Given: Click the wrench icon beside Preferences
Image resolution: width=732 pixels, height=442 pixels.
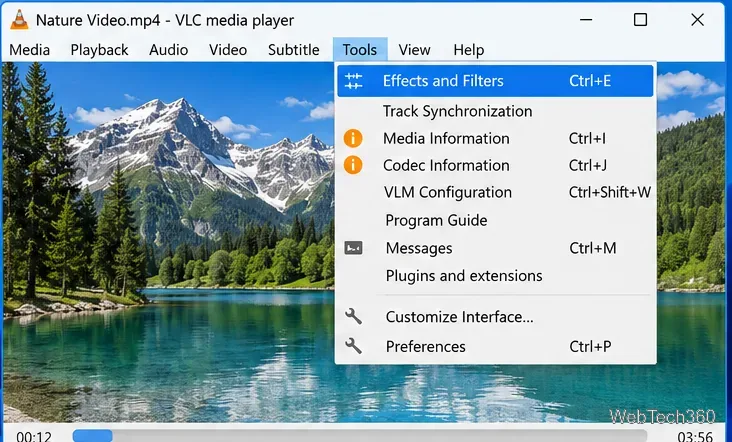Looking at the screenshot, I should [x=353, y=346].
